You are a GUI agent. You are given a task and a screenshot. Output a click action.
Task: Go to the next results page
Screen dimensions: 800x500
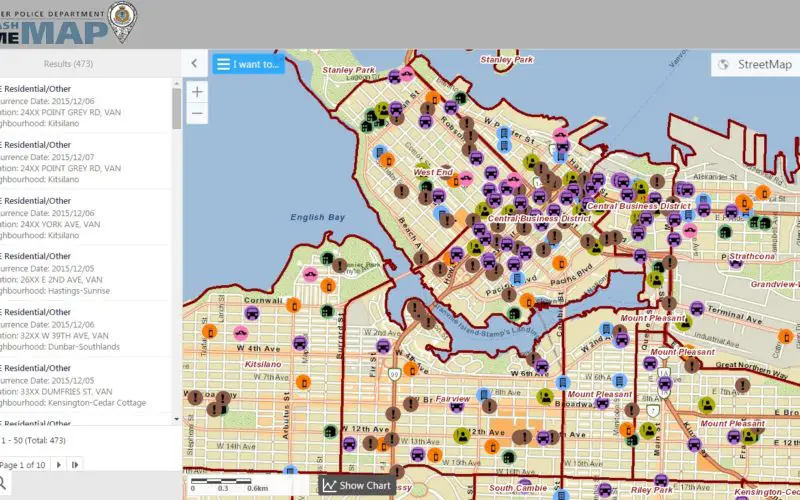tap(59, 465)
